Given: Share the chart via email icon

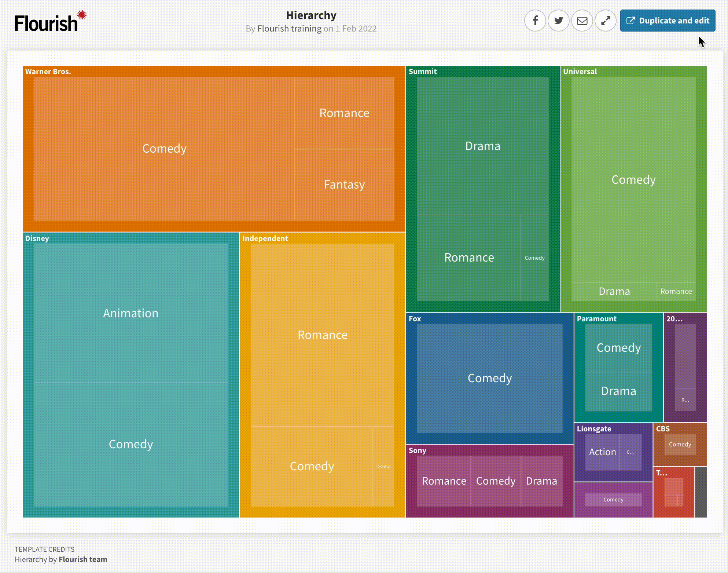Looking at the screenshot, I should click(582, 21).
